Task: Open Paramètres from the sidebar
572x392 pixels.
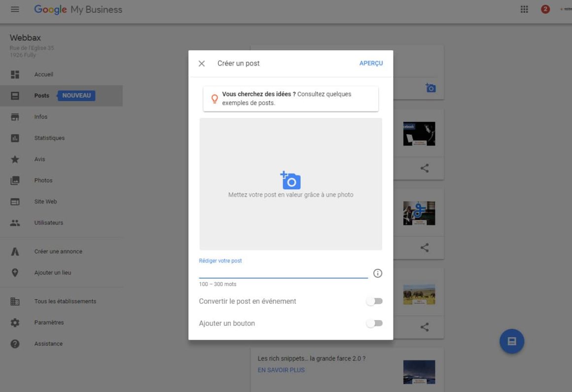Action: click(x=49, y=322)
